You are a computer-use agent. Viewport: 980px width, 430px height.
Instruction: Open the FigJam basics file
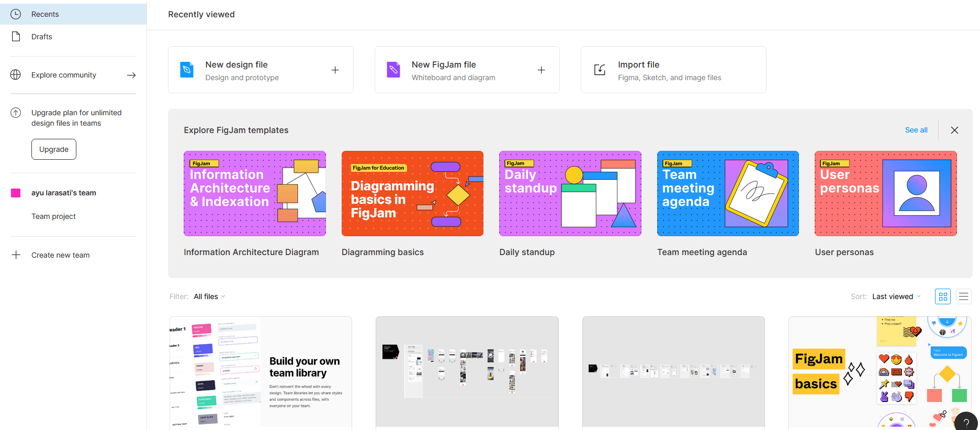(x=880, y=373)
